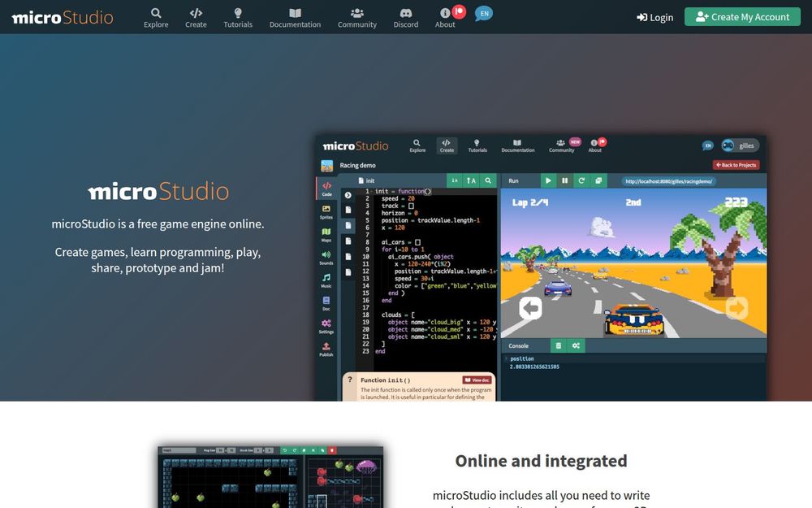Image resolution: width=812 pixels, height=508 pixels.
Task: Click the embedded screenshot's Documentation icon
Action: pos(518,145)
